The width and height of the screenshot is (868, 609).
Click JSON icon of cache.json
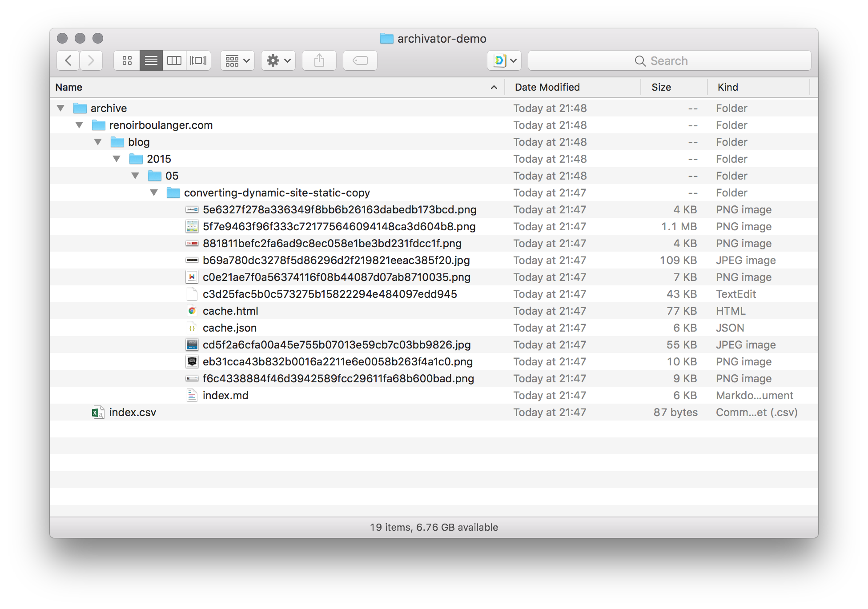point(192,328)
